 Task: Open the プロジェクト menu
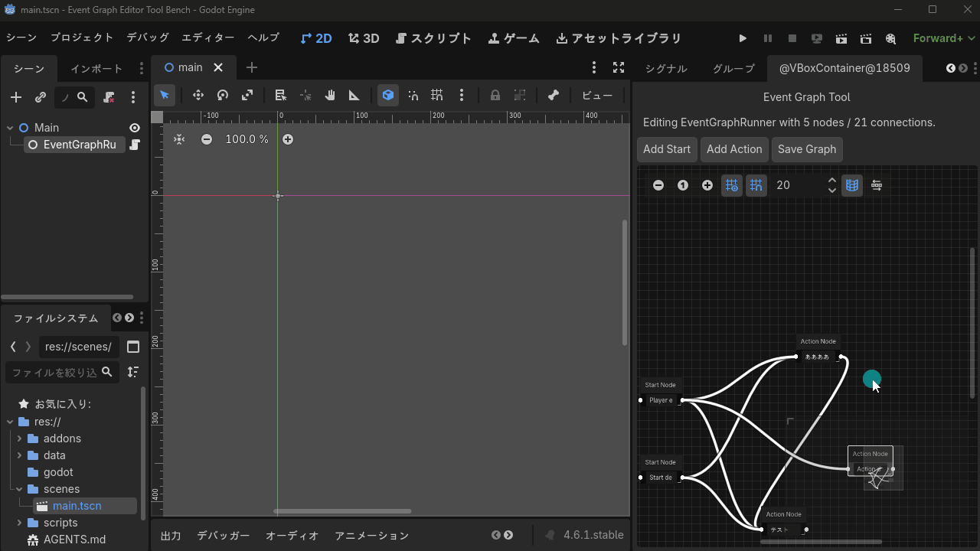point(82,37)
